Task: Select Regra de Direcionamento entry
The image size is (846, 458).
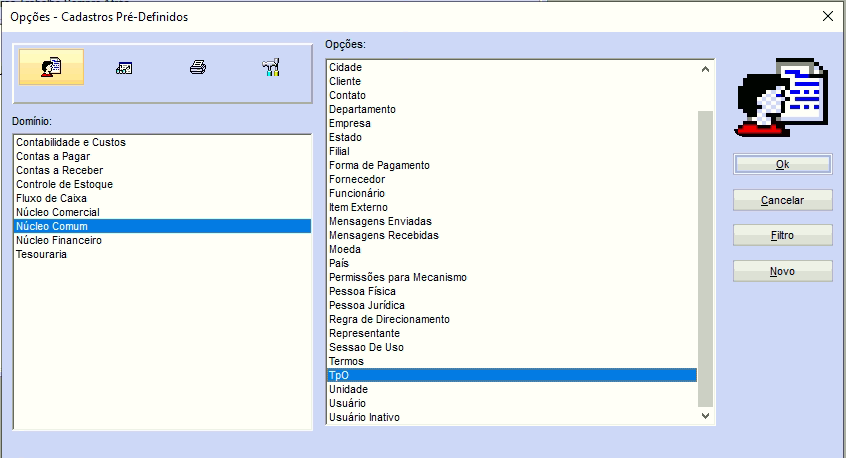Action: [x=512, y=320]
